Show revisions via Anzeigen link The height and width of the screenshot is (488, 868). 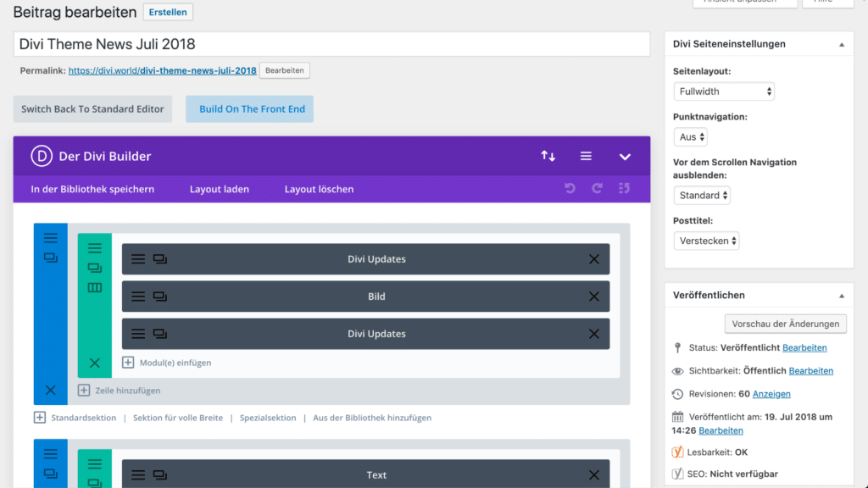(771, 394)
